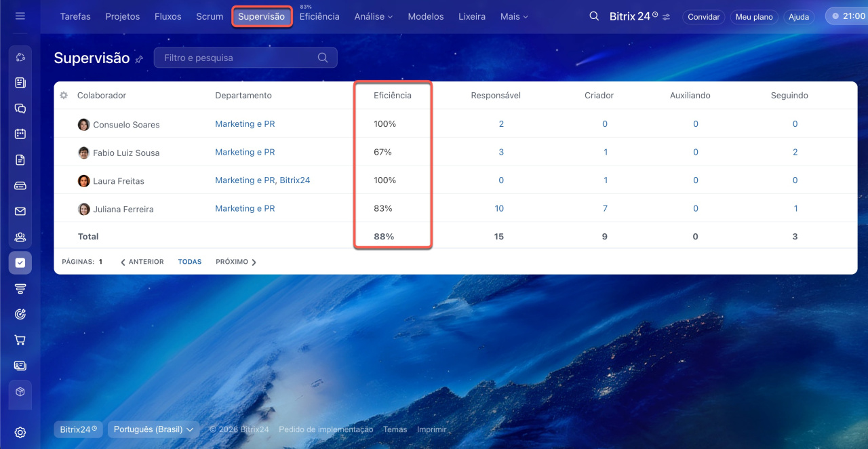Open the mail envelope sidebar icon

pos(20,212)
